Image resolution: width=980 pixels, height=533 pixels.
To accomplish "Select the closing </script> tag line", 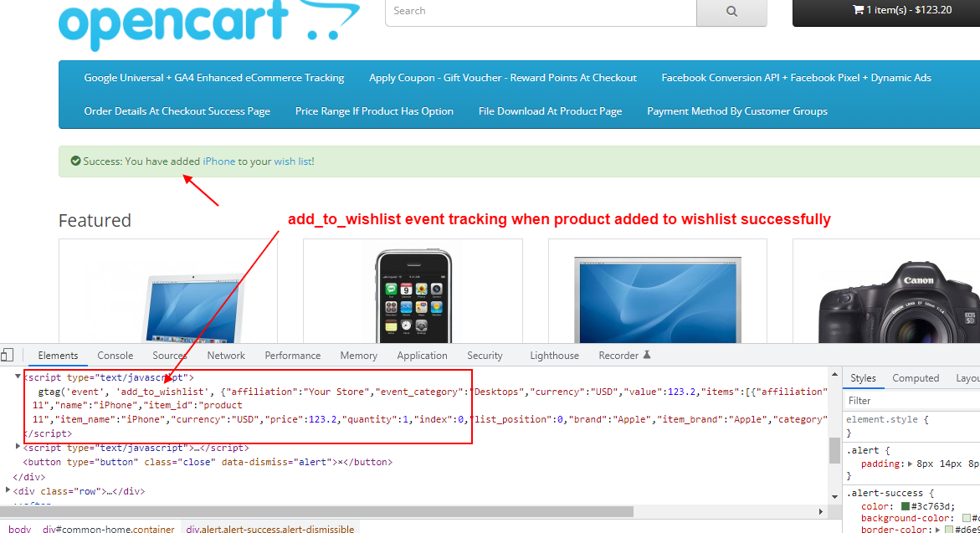I will coord(48,433).
